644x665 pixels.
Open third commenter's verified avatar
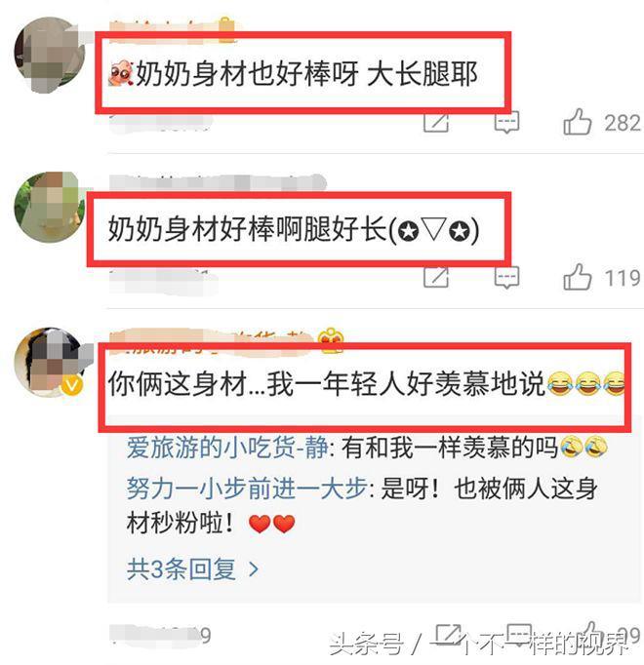coord(50,362)
